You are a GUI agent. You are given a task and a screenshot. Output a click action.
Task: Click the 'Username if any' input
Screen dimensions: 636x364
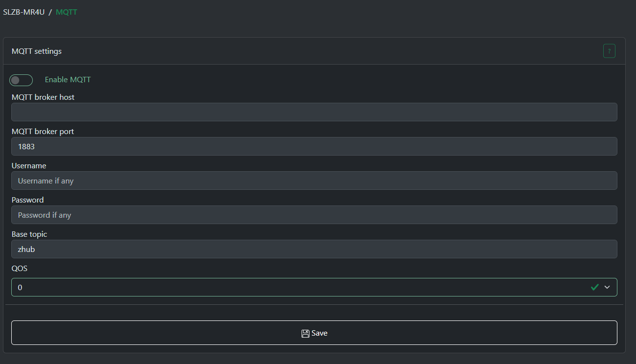pos(314,181)
